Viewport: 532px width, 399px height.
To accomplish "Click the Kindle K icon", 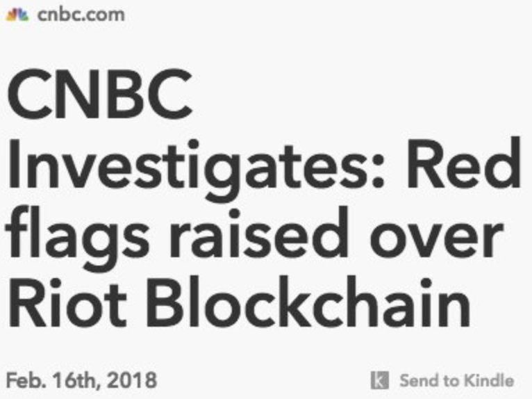I will (380, 380).
